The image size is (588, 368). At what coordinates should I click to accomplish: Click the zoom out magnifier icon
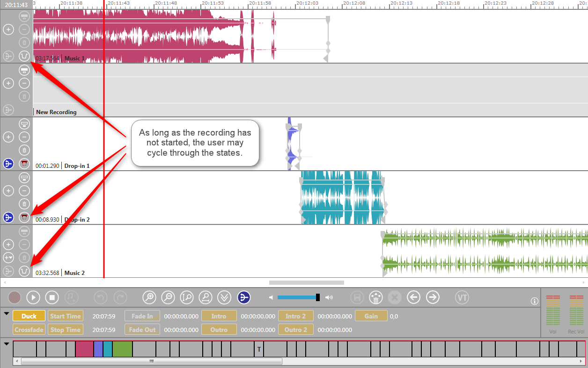coord(168,297)
